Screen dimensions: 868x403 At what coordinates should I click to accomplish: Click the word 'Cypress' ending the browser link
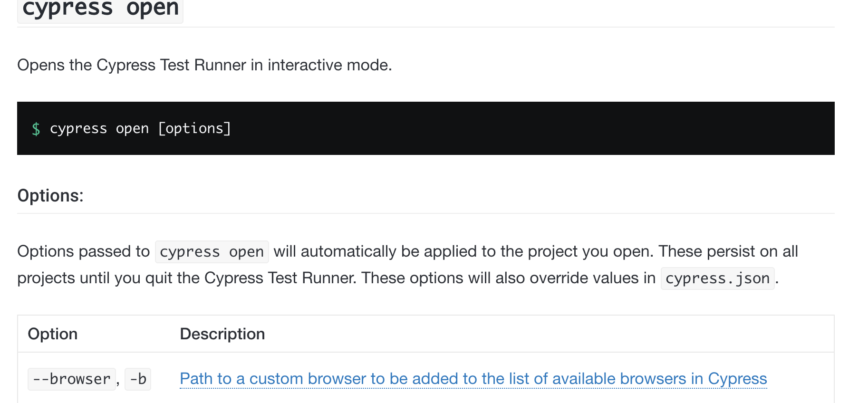pyautogui.click(x=737, y=379)
